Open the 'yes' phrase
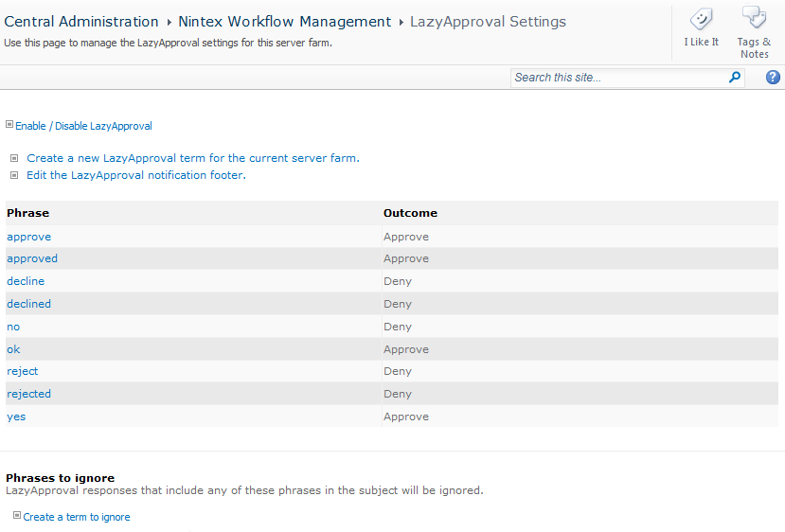The height and width of the screenshot is (532, 785). point(16,417)
